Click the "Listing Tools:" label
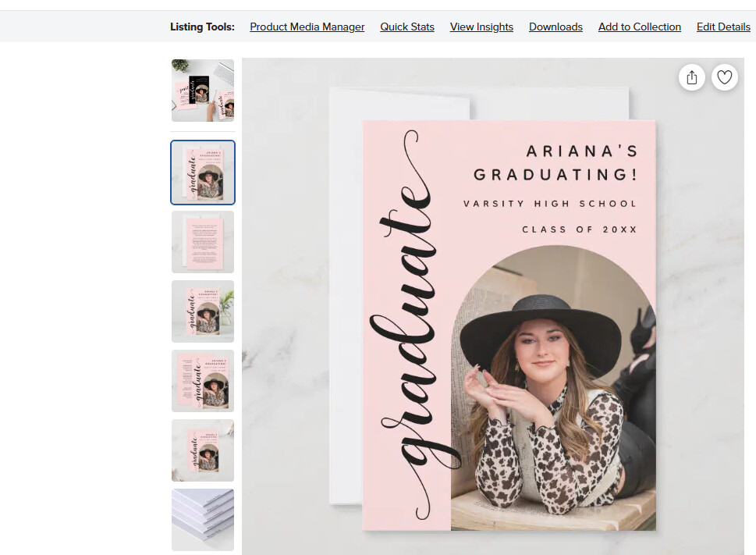 [203, 27]
